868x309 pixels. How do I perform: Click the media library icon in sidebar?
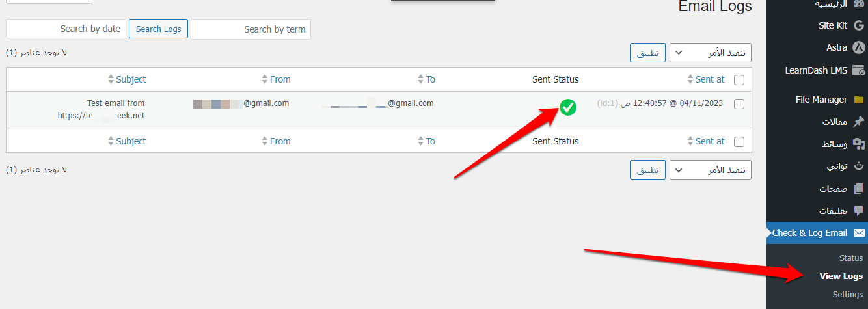tap(859, 144)
